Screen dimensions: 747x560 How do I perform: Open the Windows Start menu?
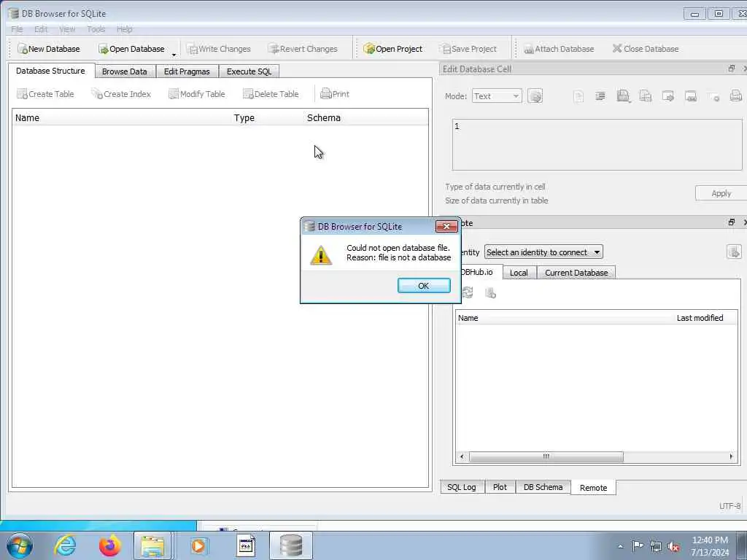(20, 545)
